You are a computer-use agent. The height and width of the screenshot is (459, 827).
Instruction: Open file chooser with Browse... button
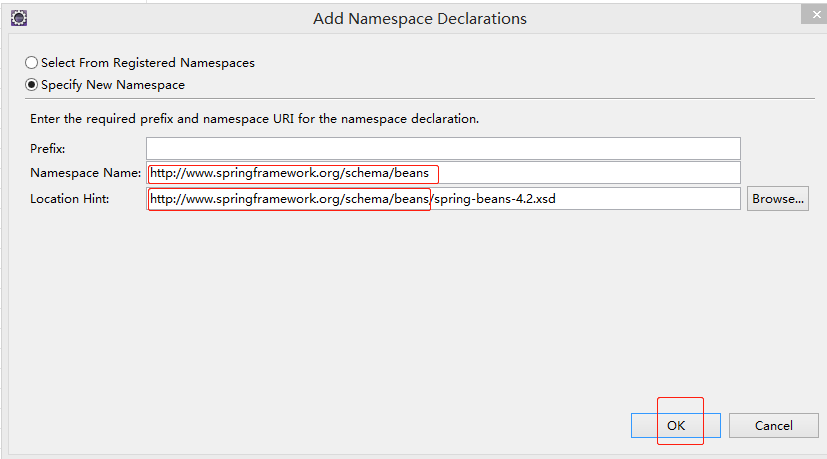coord(778,199)
